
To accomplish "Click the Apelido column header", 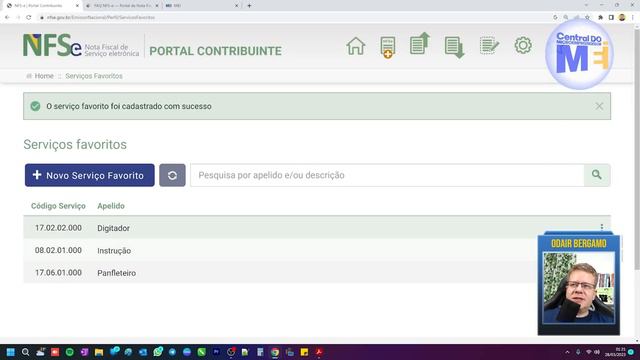I will (111, 206).
